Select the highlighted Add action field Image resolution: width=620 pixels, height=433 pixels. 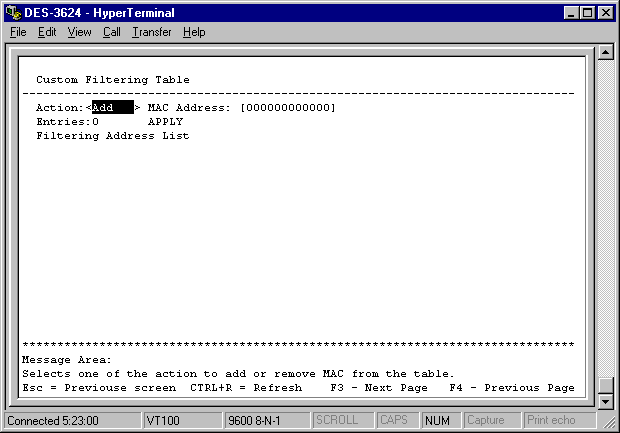(111, 107)
